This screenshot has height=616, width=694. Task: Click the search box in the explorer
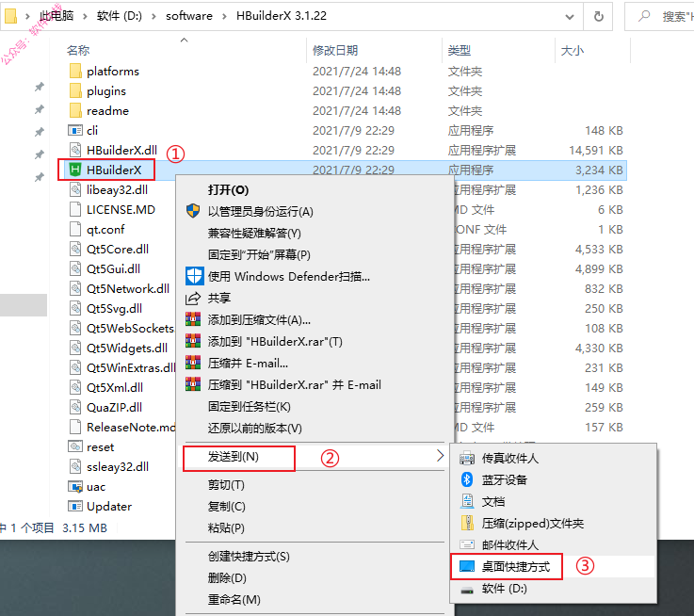659,16
